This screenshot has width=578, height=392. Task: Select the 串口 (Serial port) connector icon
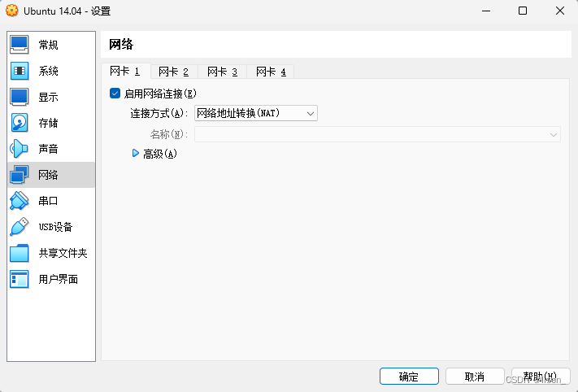tap(20, 201)
